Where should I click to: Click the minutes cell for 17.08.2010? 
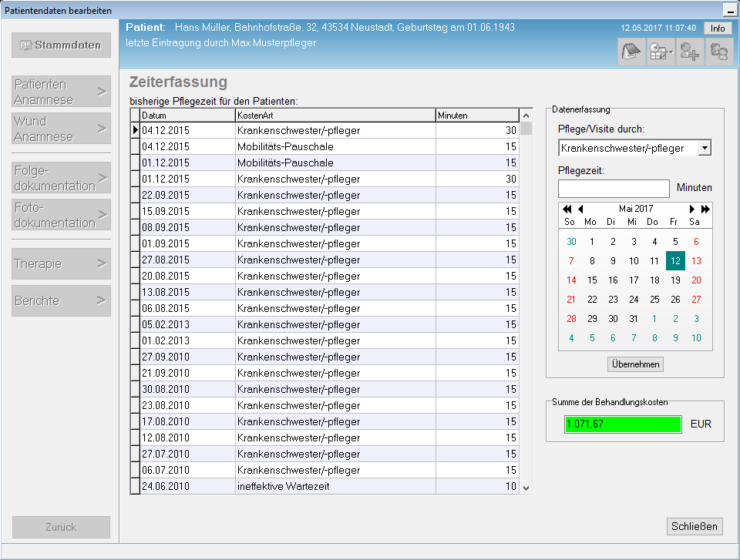tap(477, 422)
